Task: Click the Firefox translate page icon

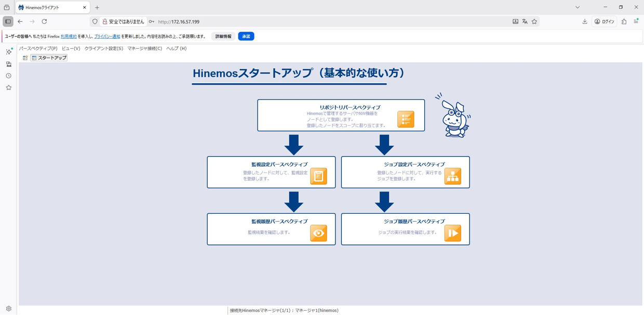Action: (525, 22)
